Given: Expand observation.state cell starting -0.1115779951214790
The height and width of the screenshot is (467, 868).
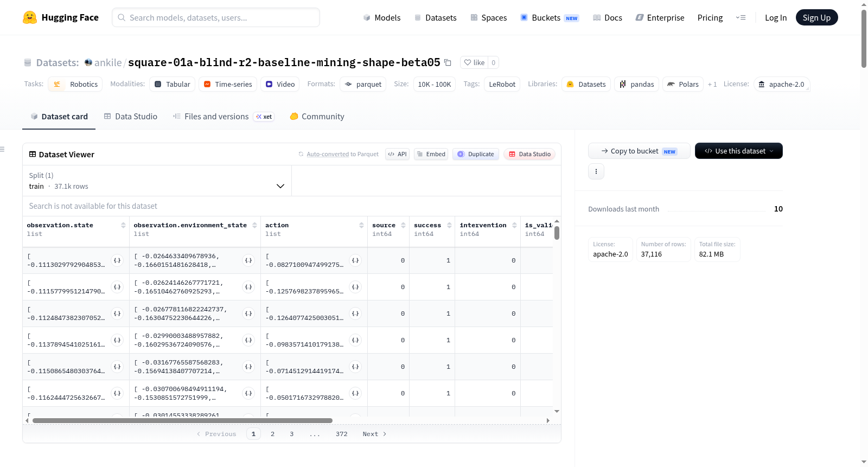Looking at the screenshot, I should (x=117, y=287).
